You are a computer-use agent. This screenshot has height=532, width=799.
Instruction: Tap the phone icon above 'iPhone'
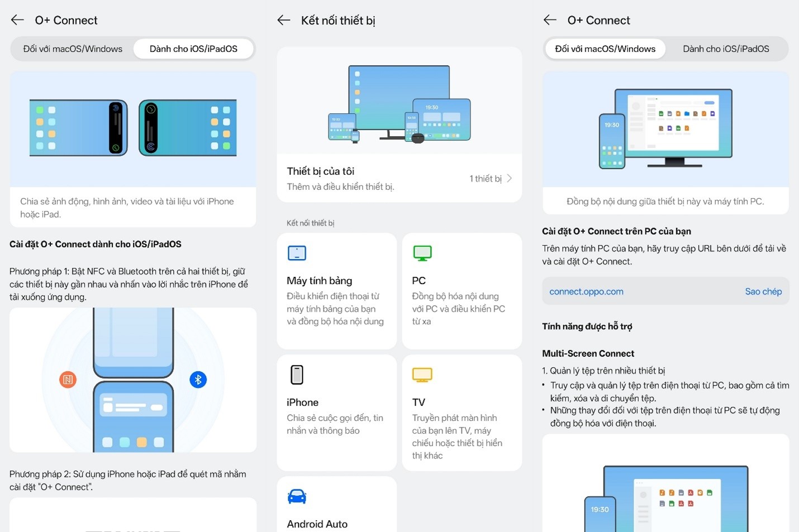[297, 375]
